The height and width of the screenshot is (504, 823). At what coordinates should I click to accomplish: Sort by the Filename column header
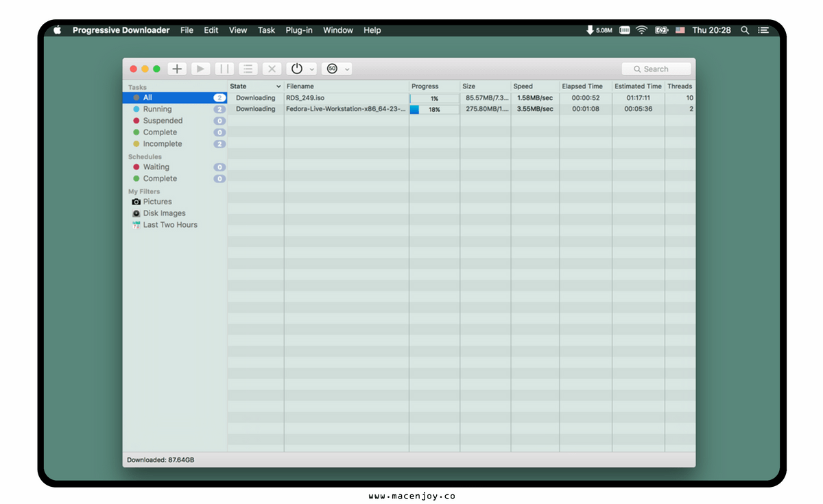pyautogui.click(x=347, y=86)
